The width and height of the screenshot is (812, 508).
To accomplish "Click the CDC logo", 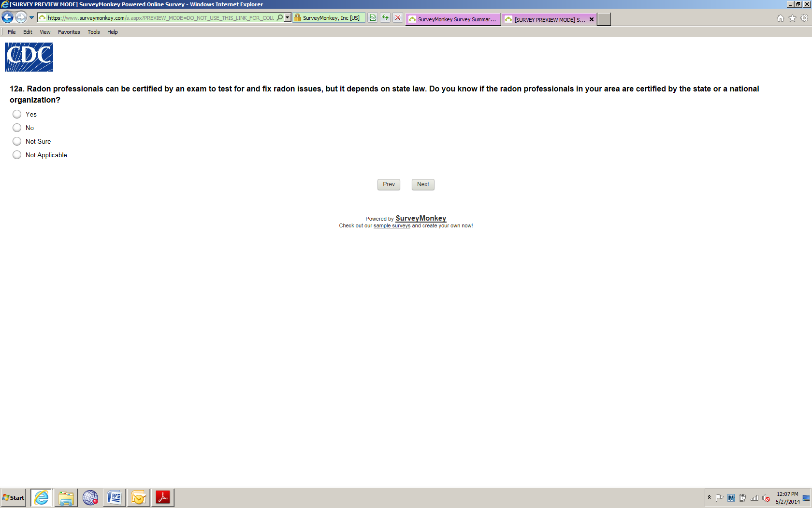I will [29, 57].
